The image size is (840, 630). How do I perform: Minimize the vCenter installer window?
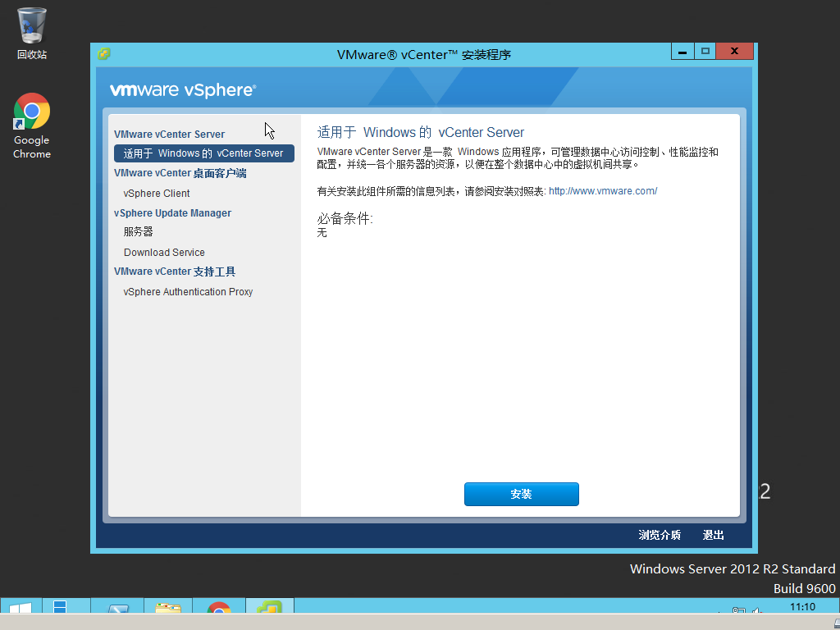(x=682, y=52)
